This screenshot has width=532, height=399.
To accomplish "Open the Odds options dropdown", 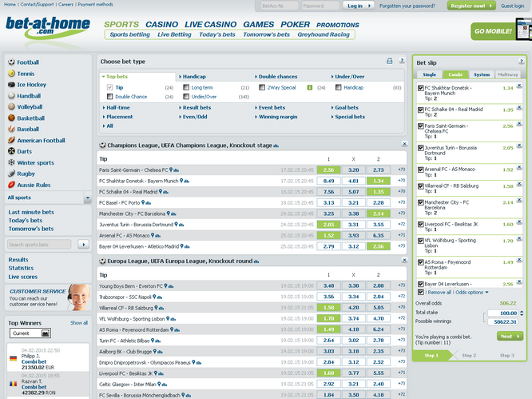I will click(x=471, y=293).
